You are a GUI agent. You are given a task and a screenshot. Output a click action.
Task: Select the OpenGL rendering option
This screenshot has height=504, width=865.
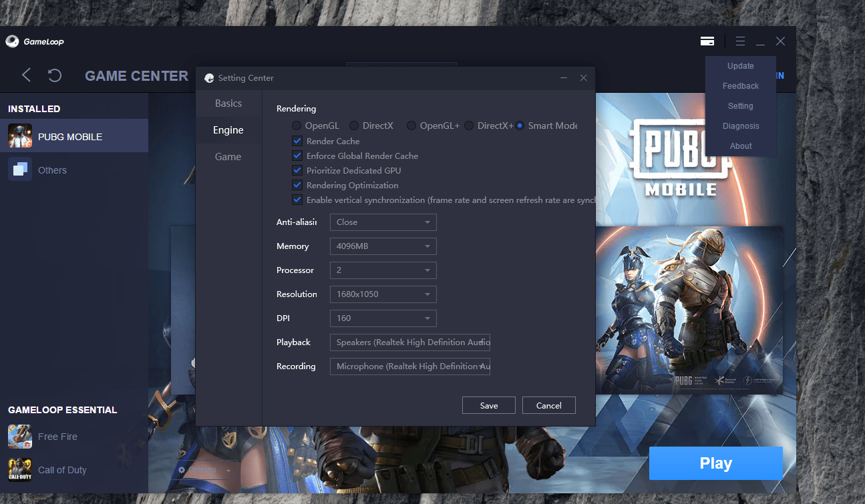[297, 125]
